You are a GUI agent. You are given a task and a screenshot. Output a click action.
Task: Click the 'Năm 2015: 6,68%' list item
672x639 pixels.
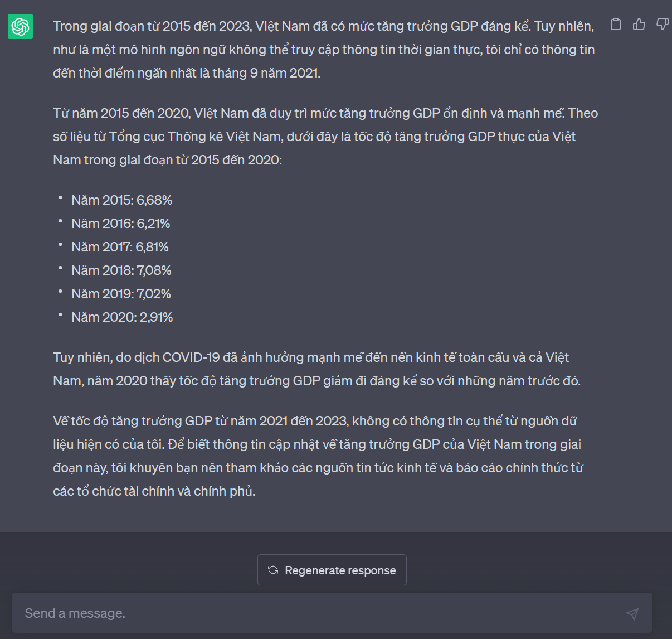pyautogui.click(x=122, y=200)
